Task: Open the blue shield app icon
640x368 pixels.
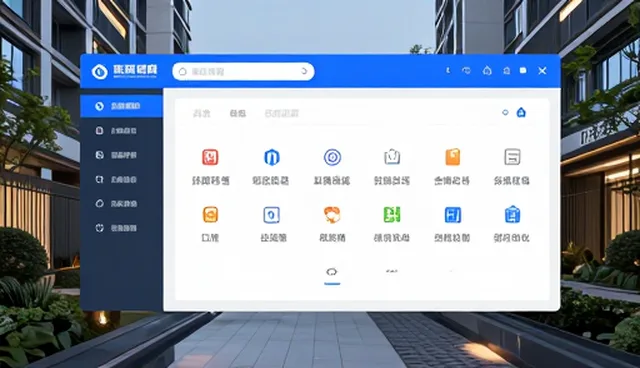Action: tap(271, 157)
